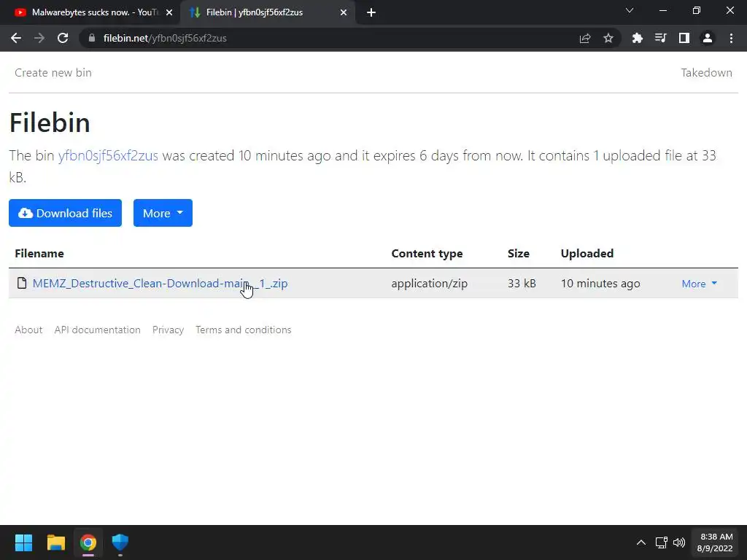Reload the Filebin page
The image size is (747, 560).
[x=63, y=38]
